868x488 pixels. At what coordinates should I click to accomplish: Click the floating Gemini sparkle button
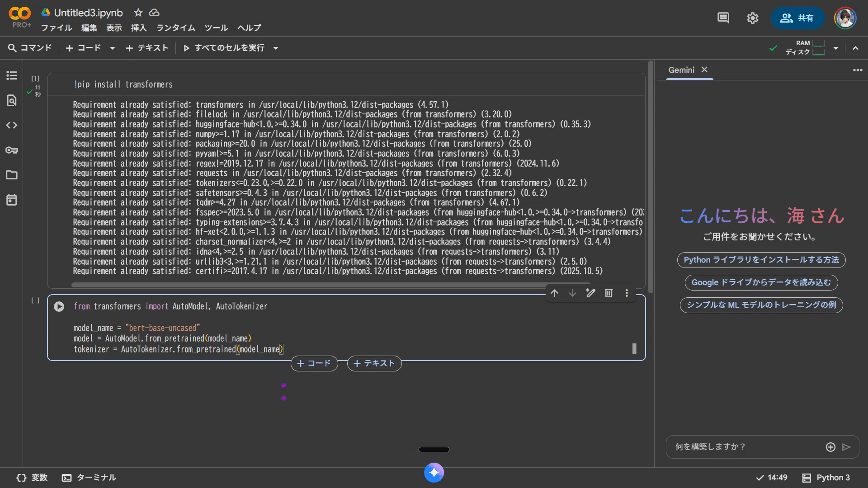click(434, 473)
